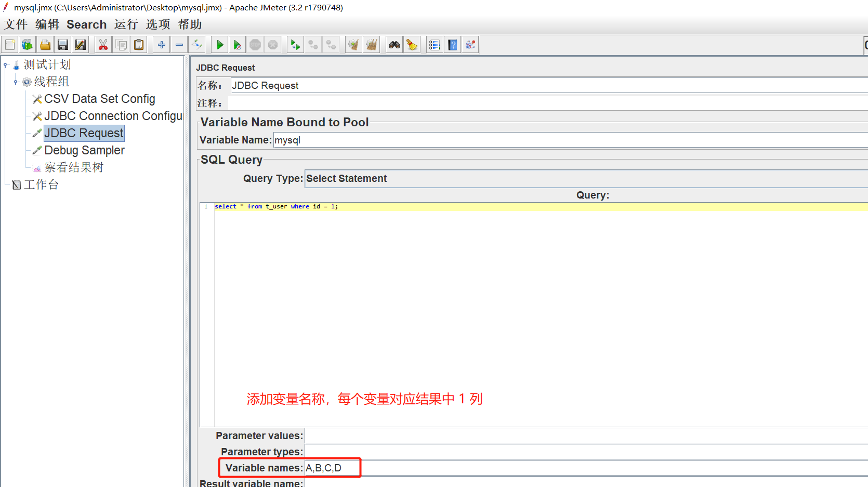Start all remote engines
Viewport: 868px width, 487px height.
click(296, 45)
